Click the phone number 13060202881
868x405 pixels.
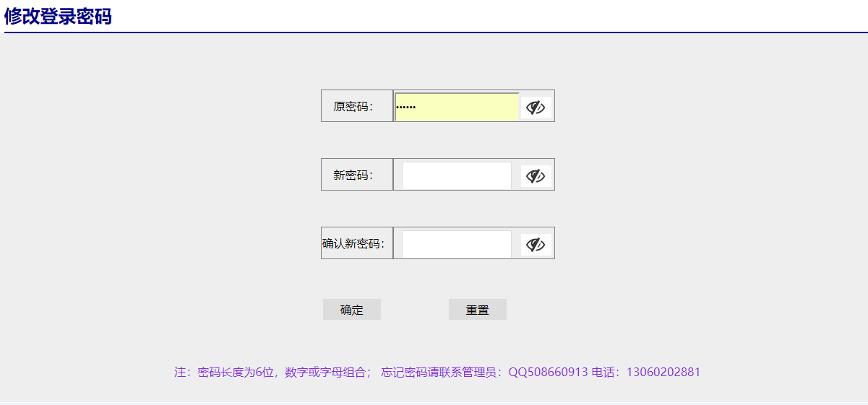(x=663, y=373)
